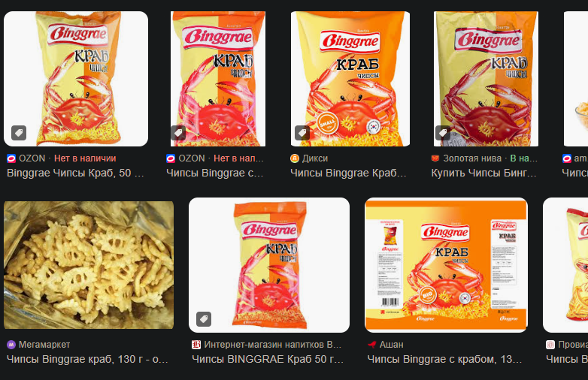Open the open-bag crab chips photo
The image size is (588, 380).
tap(89, 265)
